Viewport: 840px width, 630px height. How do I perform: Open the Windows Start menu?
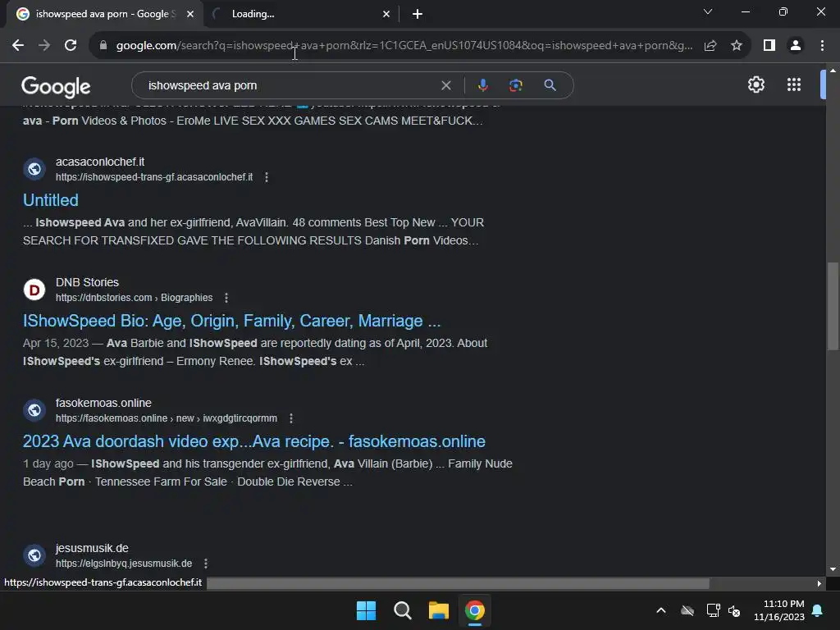point(367,610)
